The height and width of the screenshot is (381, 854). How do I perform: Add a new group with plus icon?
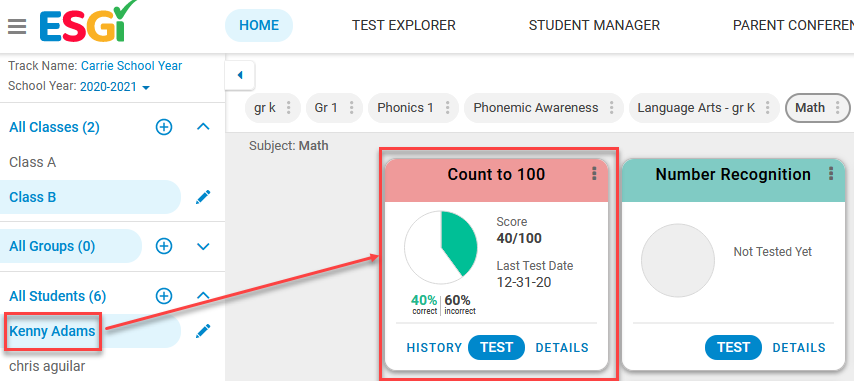(x=164, y=246)
